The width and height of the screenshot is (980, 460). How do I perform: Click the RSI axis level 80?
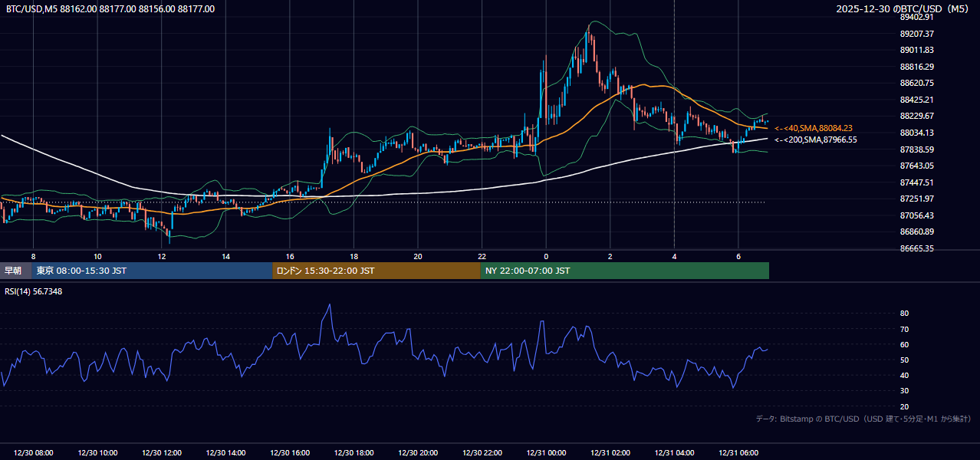pyautogui.click(x=904, y=314)
